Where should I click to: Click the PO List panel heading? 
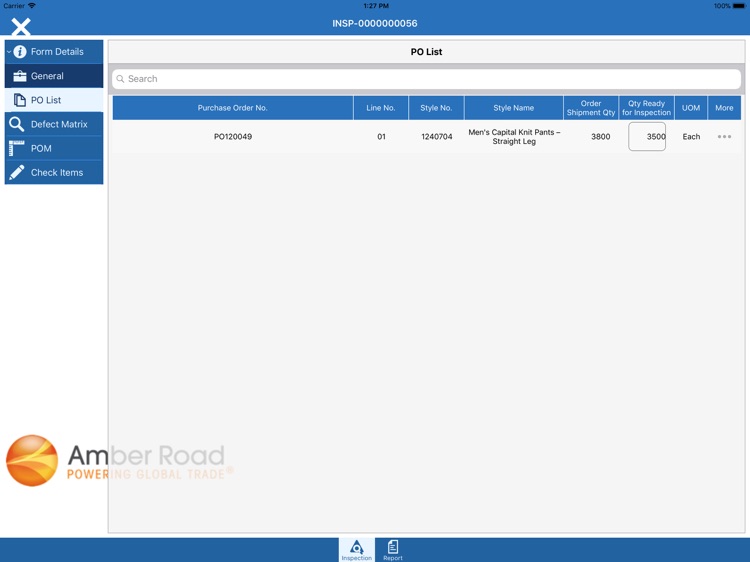tap(426, 52)
